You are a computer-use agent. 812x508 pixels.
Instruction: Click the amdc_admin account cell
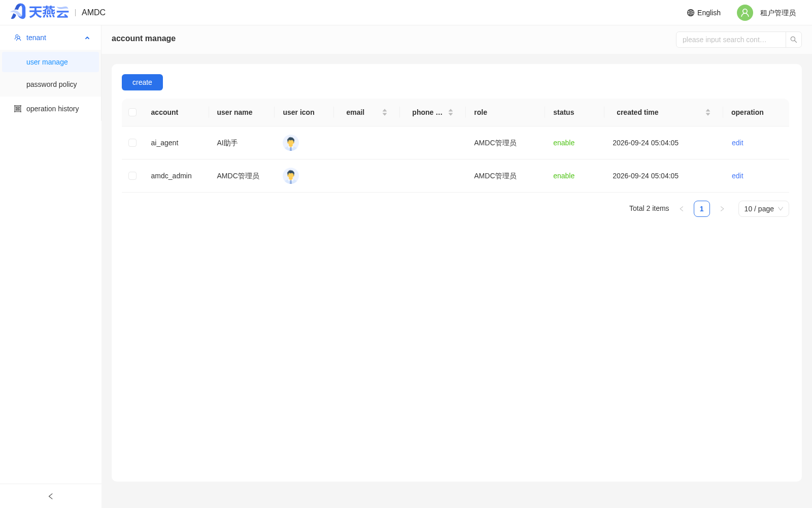171,176
